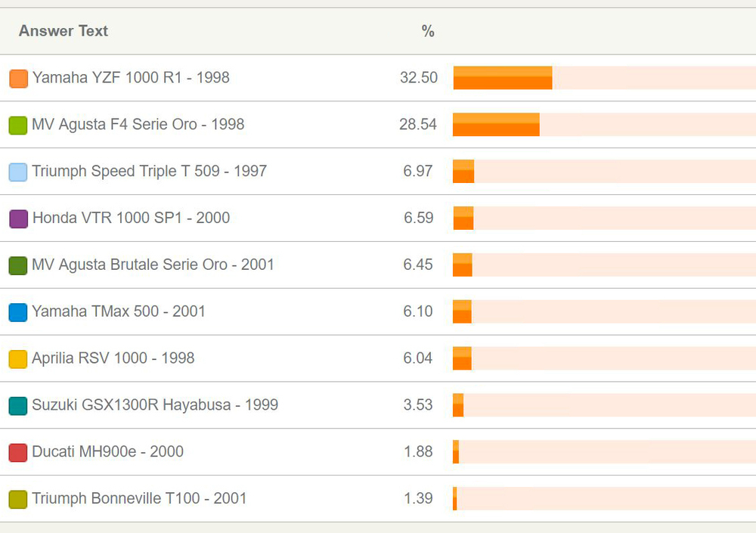Click the Yamaha YZF 1000 R1 result bar
This screenshot has height=533, width=756.
(503, 78)
